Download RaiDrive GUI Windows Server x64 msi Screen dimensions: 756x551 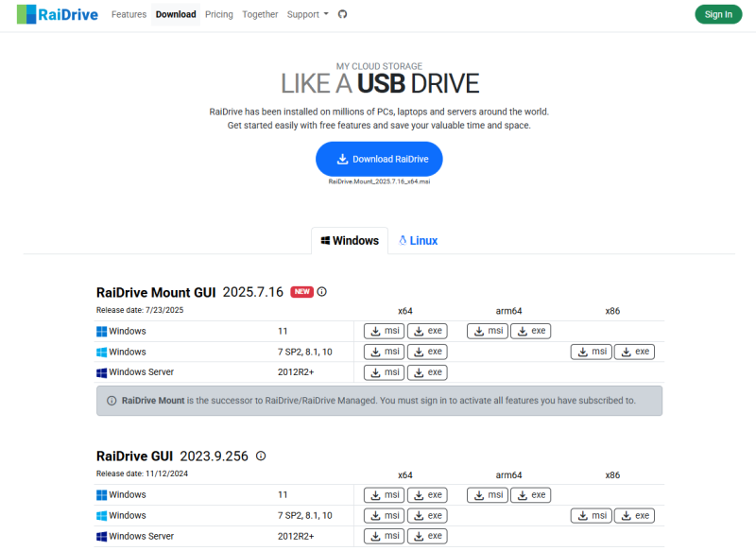(385, 536)
